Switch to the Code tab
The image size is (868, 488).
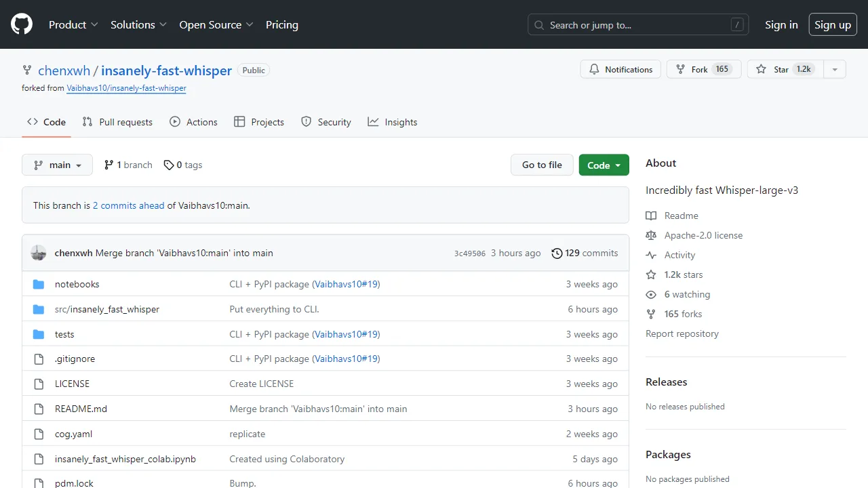click(46, 122)
